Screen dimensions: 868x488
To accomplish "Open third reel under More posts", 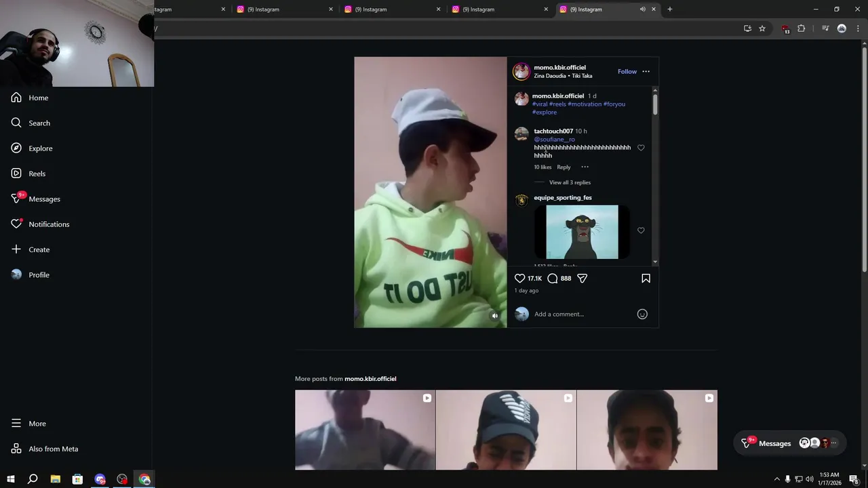I will pyautogui.click(x=647, y=430).
